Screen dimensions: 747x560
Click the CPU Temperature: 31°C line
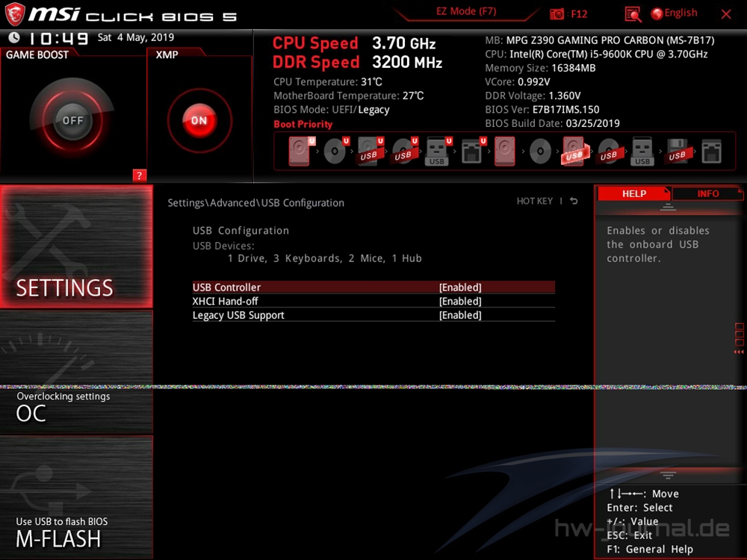coord(328,82)
